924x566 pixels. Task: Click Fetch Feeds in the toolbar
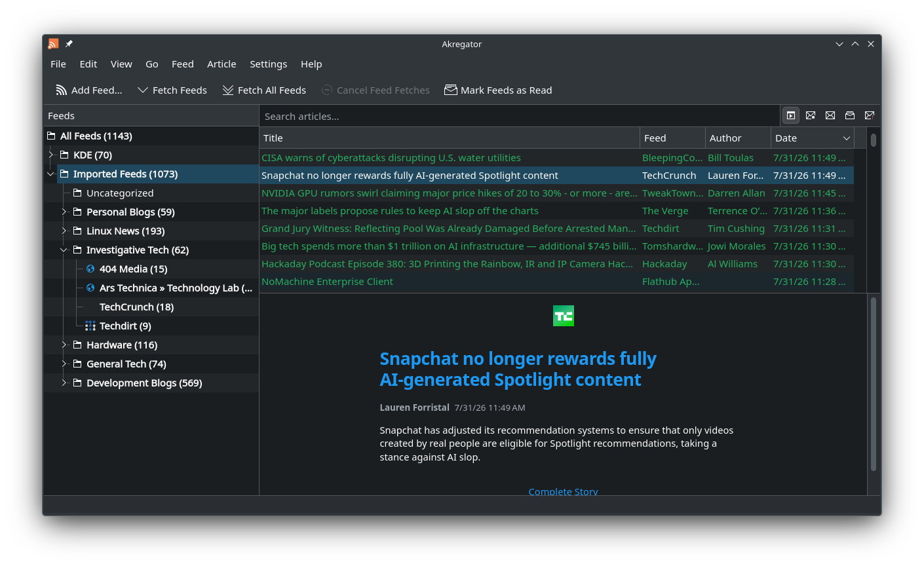pos(172,90)
